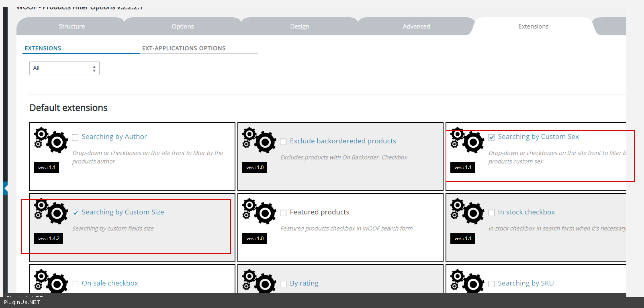Switch to the Structure tab

coord(72,27)
